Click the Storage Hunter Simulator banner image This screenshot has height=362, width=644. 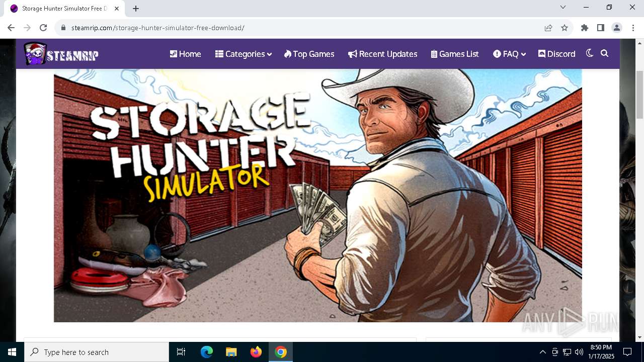(x=318, y=196)
